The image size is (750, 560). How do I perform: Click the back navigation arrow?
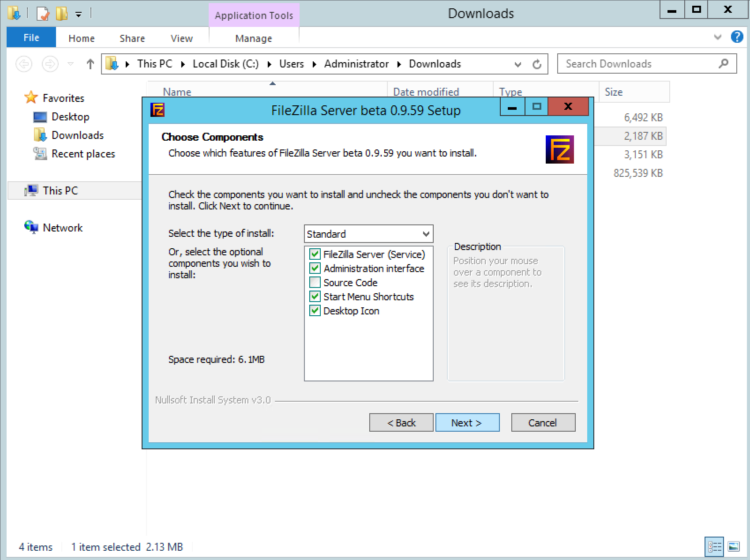24,64
